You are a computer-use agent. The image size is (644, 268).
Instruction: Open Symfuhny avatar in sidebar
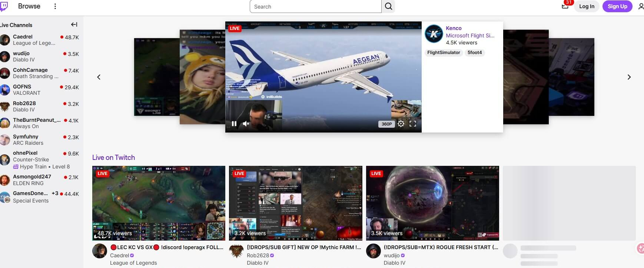pos(5,140)
